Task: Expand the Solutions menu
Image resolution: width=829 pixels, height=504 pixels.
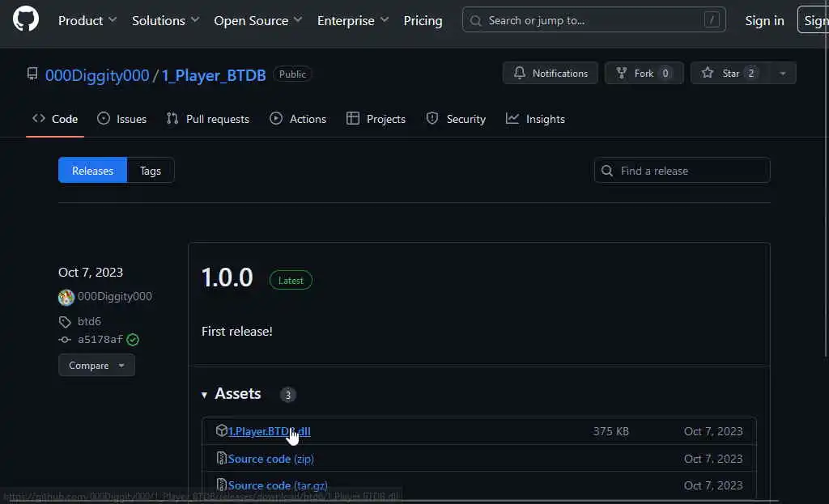Action: [x=165, y=20]
